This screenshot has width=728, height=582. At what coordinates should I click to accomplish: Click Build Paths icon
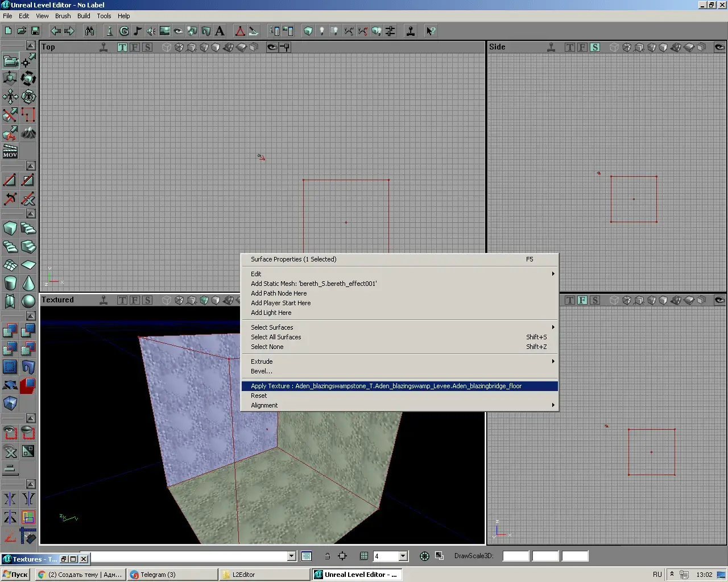point(349,31)
